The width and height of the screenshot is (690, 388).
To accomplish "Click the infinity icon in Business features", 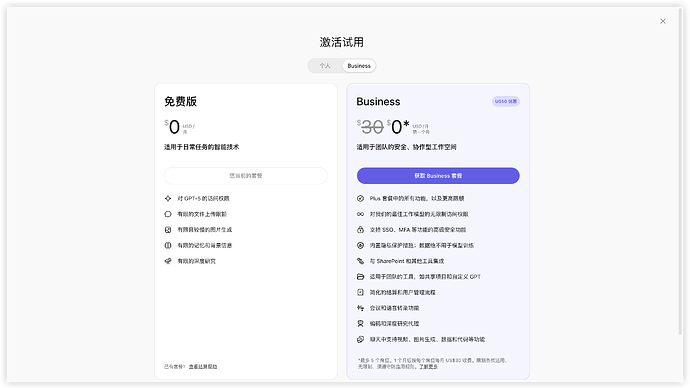I will pyautogui.click(x=360, y=214).
